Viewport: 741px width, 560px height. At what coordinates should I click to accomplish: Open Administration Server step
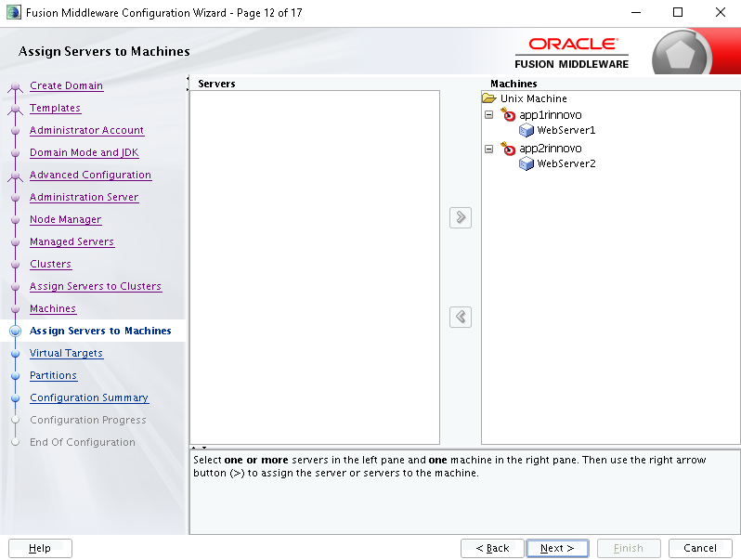tap(84, 197)
